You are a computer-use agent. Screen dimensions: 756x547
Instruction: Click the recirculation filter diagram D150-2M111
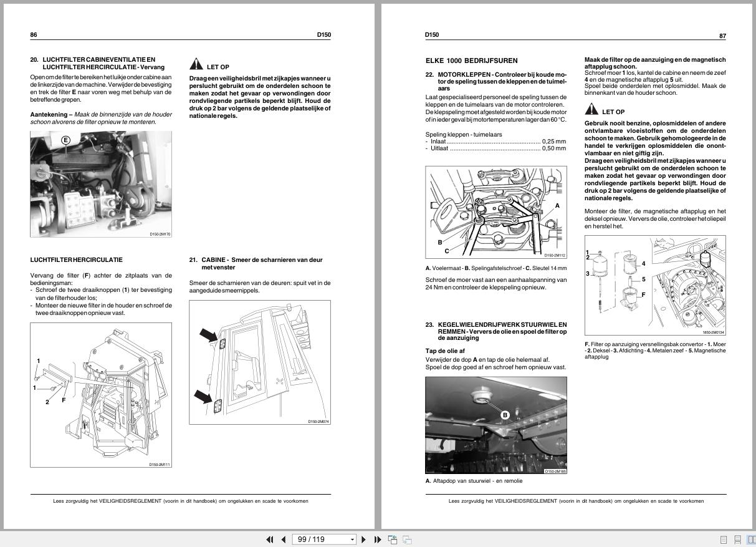coord(101,395)
